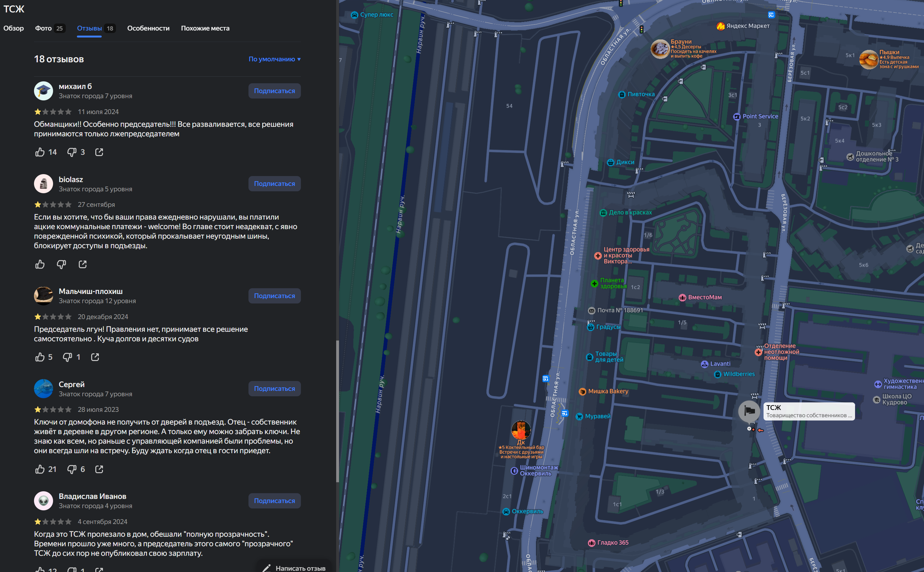The height and width of the screenshot is (572, 924).
Task: Click Написать отзыв button
Action: click(294, 568)
